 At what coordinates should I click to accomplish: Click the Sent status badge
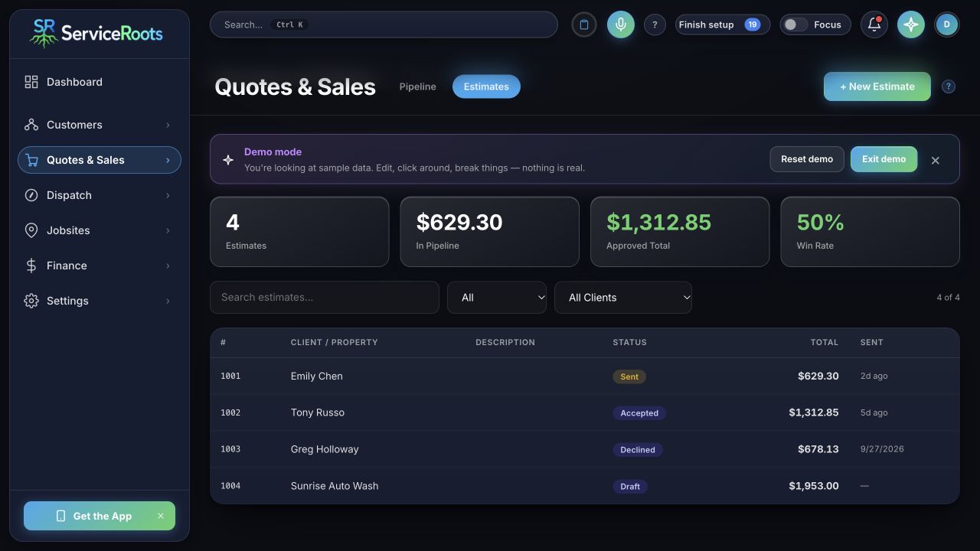629,377
